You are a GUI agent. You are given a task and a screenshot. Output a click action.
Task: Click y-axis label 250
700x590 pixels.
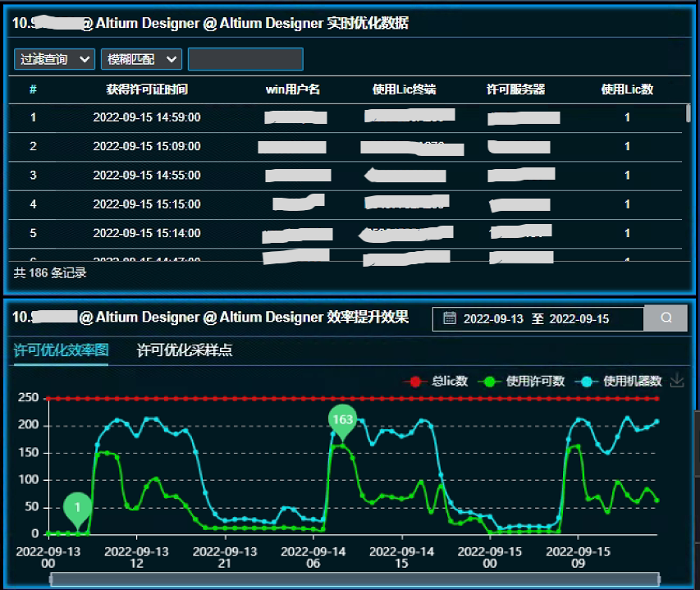pos(28,398)
